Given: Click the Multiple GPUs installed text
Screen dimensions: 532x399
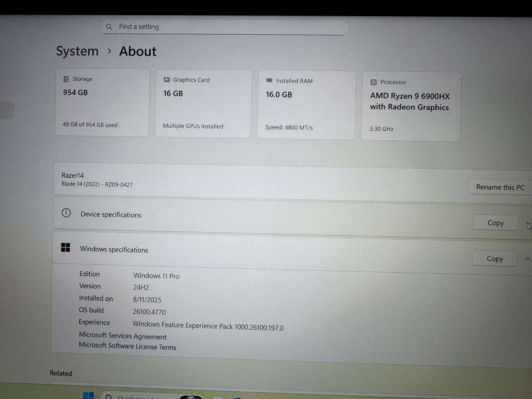Looking at the screenshot, I should (193, 126).
